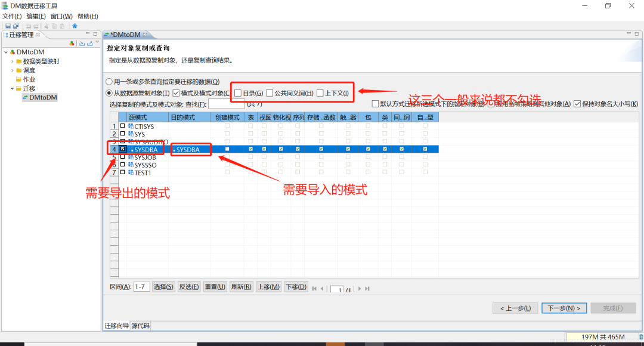Click into the 查找(F) search field
The width and height of the screenshot is (644, 346).
(227, 104)
